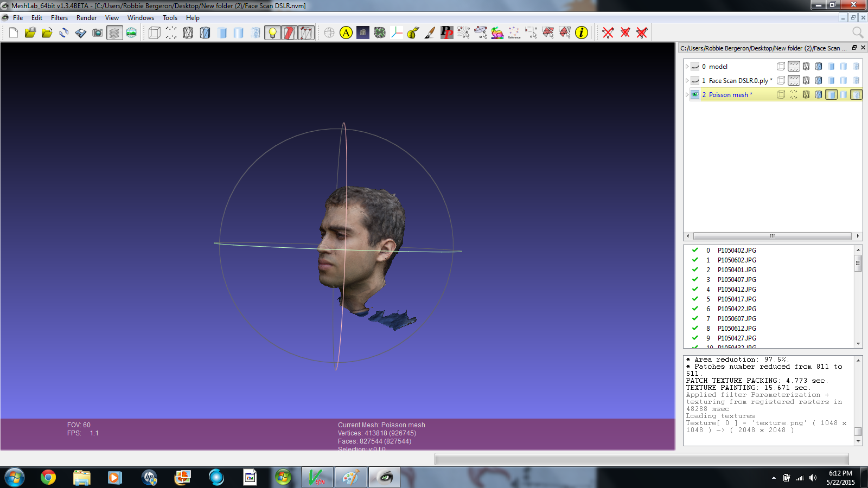The width and height of the screenshot is (868, 488).
Task: Click the raster globe icon in the toolbar
Action: (131, 33)
